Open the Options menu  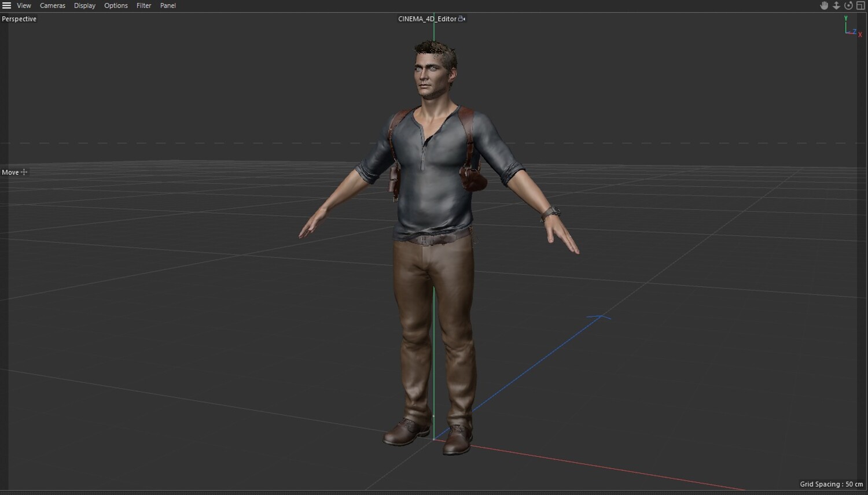116,6
